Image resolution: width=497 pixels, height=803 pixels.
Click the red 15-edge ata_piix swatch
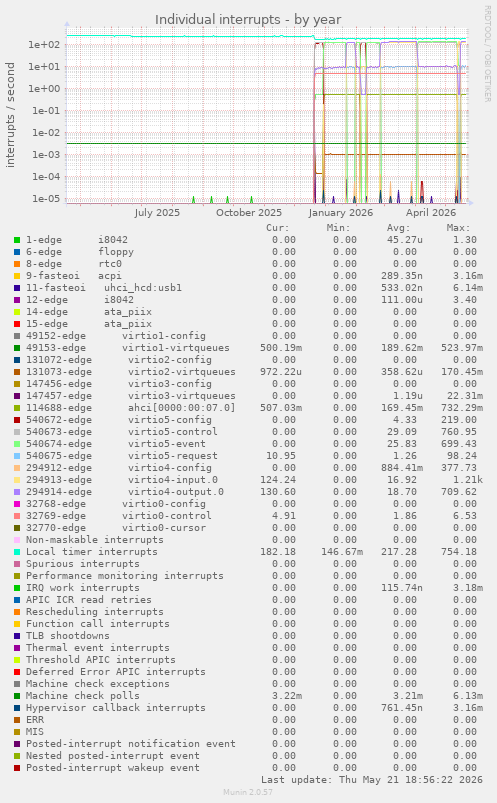[x=17, y=324]
